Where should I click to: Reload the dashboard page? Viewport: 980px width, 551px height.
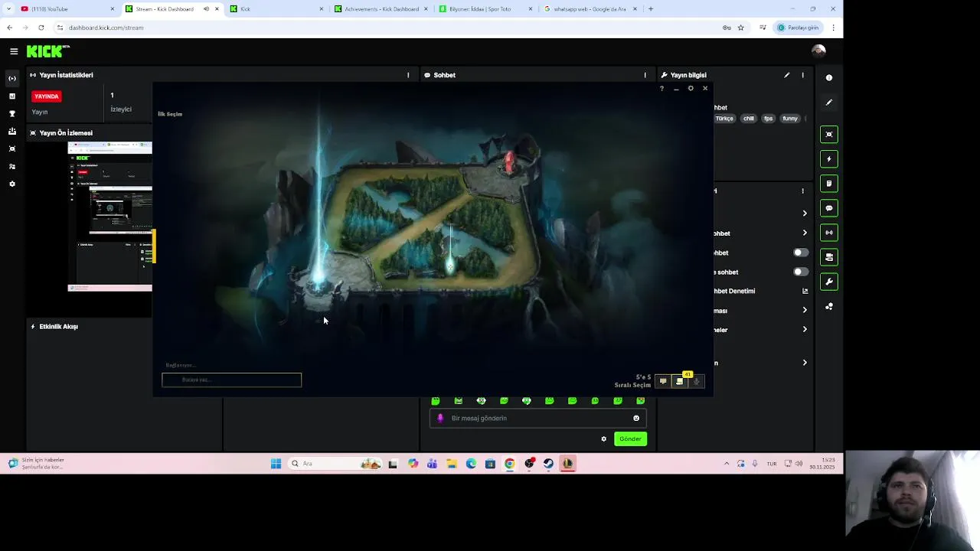[x=41, y=28]
